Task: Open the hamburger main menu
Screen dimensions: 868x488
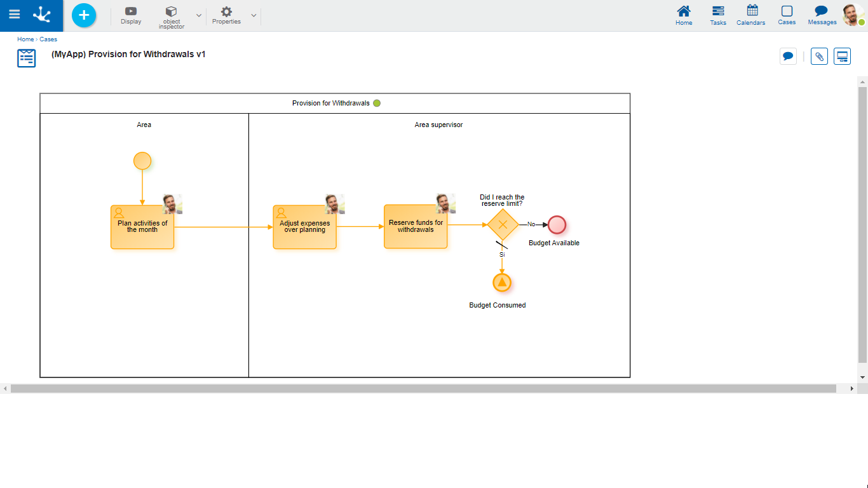Action: coord(14,15)
